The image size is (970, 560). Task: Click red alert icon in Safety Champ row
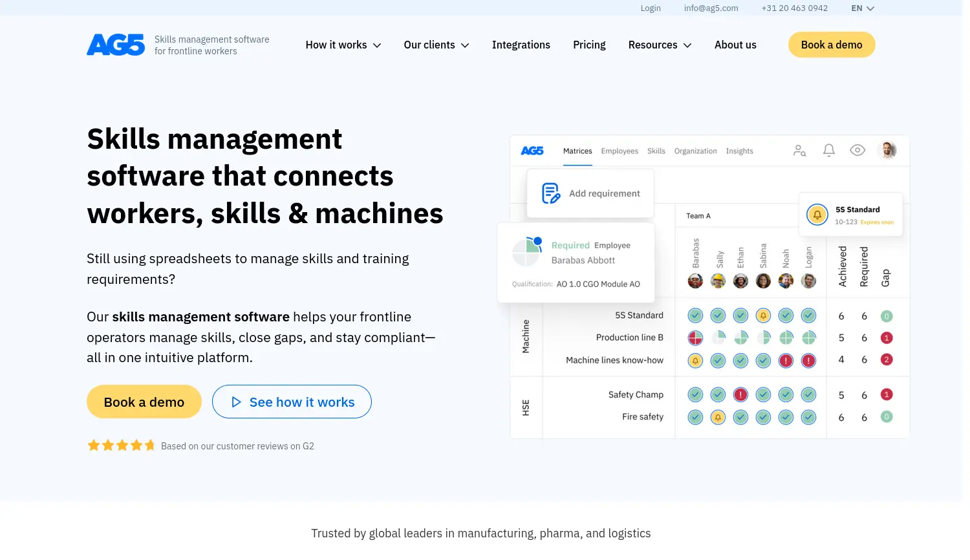[740, 394]
